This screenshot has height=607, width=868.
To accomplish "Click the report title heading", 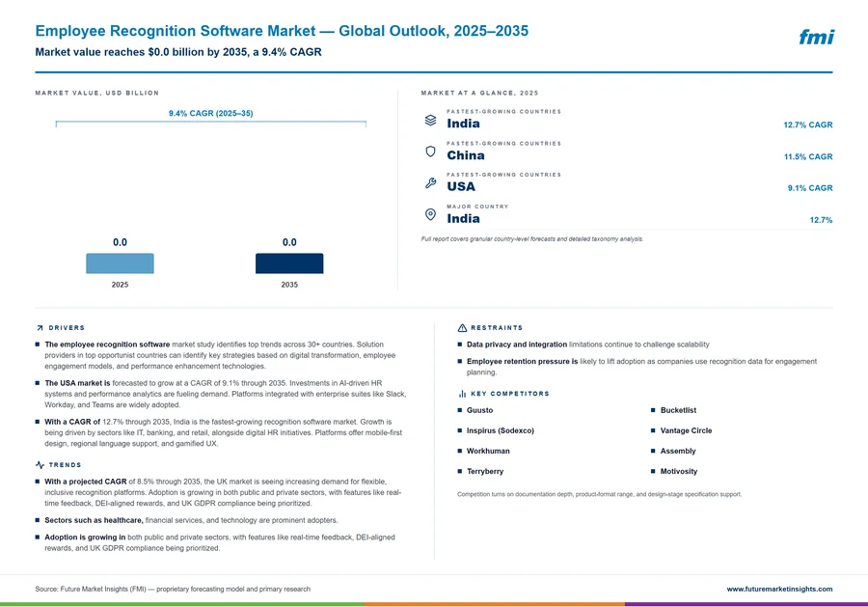I will (282, 31).
